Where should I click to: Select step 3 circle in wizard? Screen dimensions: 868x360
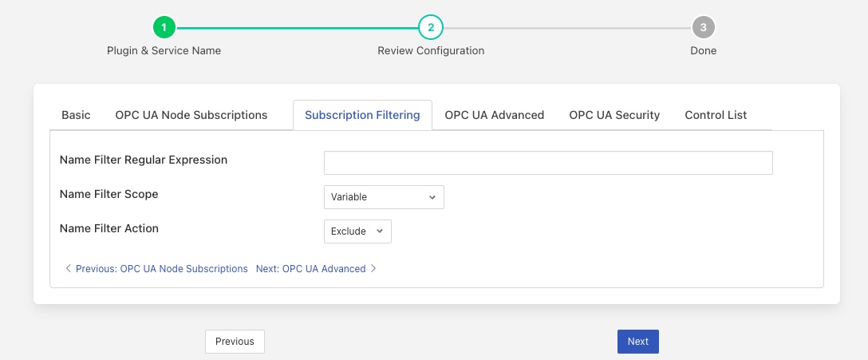coord(703,27)
